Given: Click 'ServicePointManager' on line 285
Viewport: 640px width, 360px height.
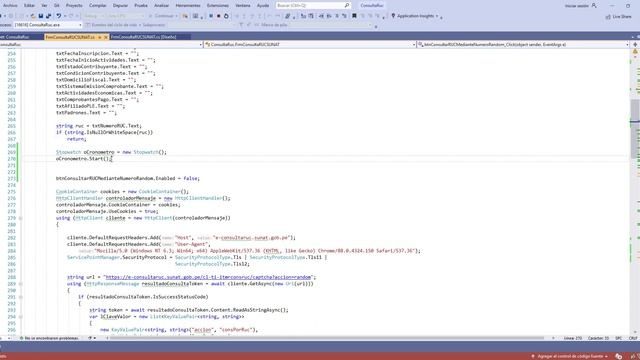Looking at the screenshot, I should tap(93, 258).
